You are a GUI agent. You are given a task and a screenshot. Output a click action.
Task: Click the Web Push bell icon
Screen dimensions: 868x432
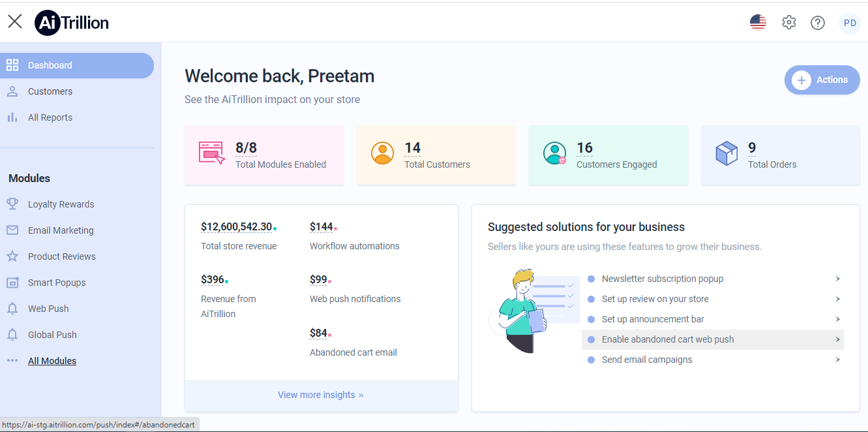coord(12,309)
